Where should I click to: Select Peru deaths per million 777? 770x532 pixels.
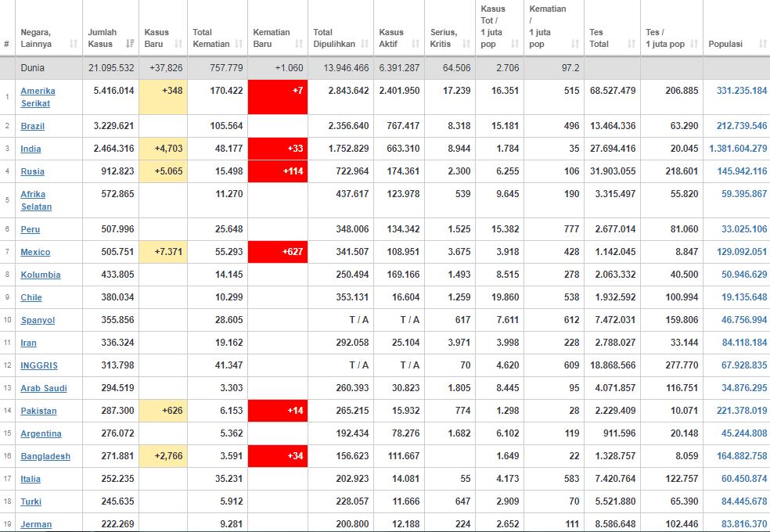pos(571,228)
